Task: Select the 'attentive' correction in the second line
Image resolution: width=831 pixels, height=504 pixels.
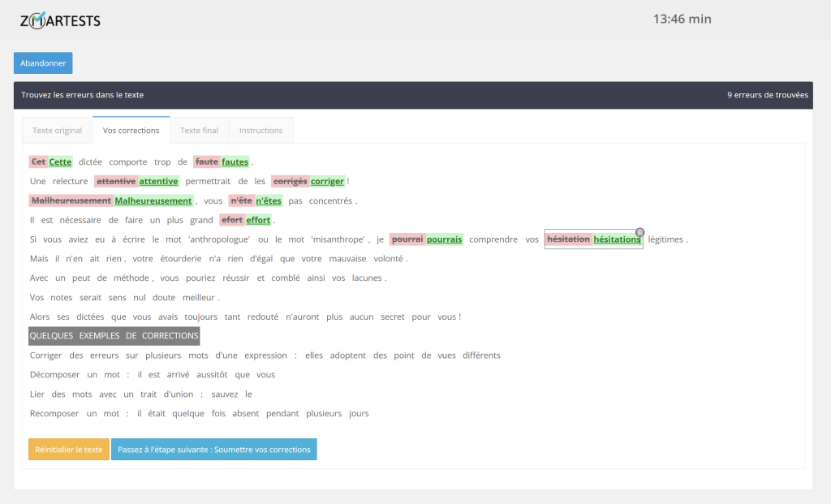Action: 158,182
